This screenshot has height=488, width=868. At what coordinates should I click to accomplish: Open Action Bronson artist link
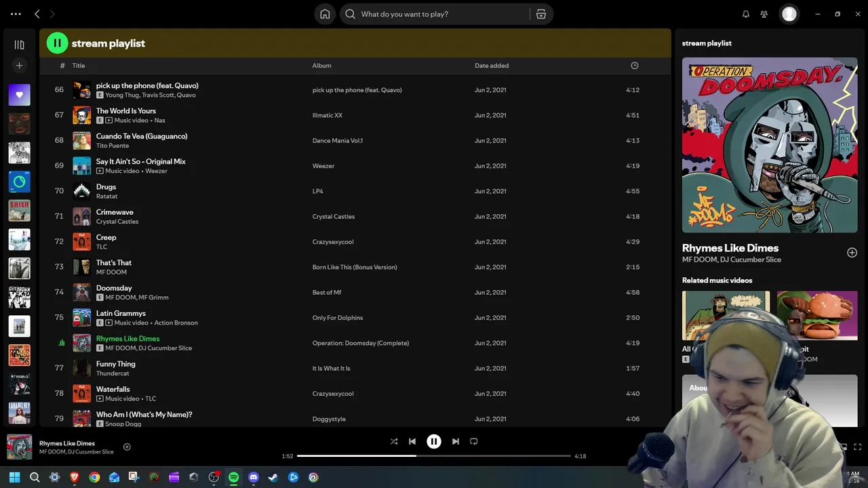[176, 323]
